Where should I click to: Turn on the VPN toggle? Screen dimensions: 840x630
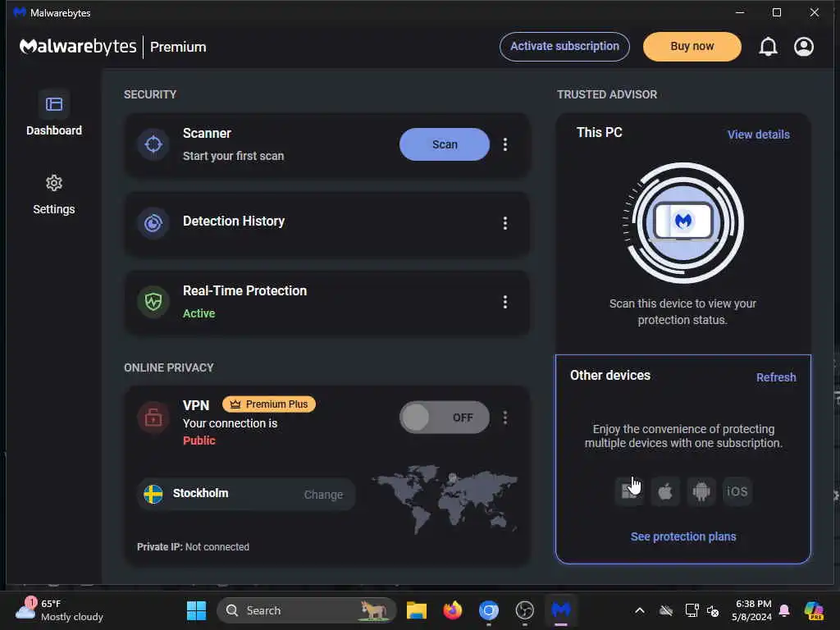[x=444, y=417]
